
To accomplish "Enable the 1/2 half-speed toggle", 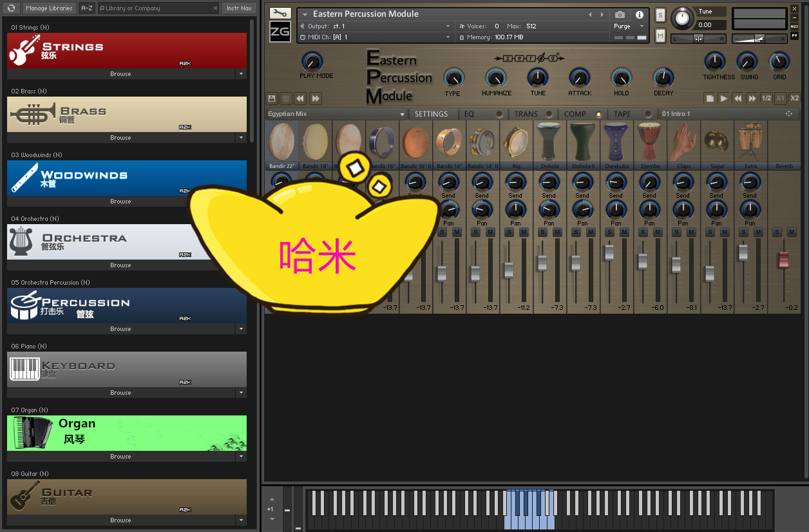I will 766,99.
